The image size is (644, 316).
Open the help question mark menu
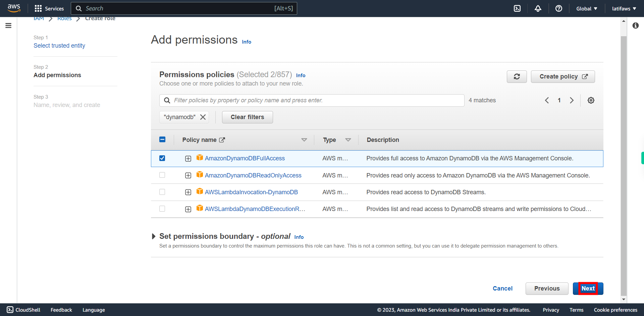(559, 8)
